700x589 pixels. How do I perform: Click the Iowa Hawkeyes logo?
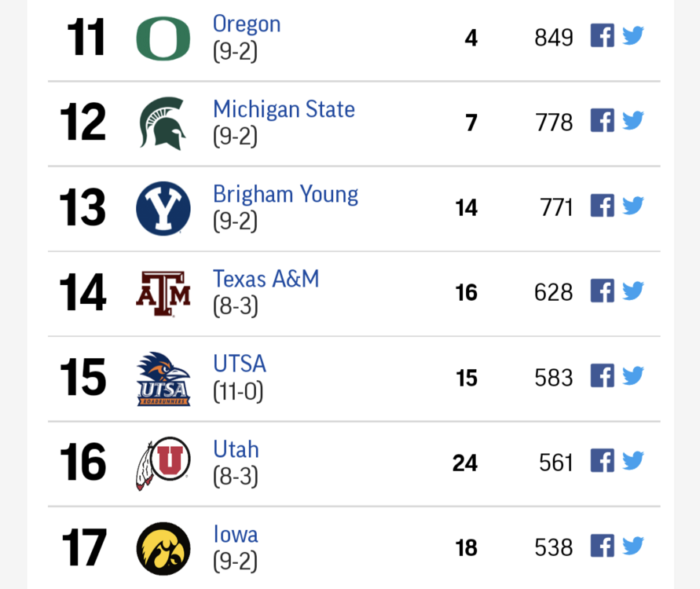click(x=163, y=549)
